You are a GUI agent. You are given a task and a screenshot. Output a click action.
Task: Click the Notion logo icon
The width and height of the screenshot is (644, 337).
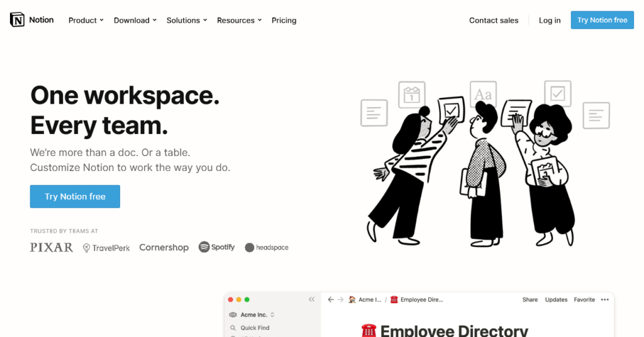click(17, 19)
